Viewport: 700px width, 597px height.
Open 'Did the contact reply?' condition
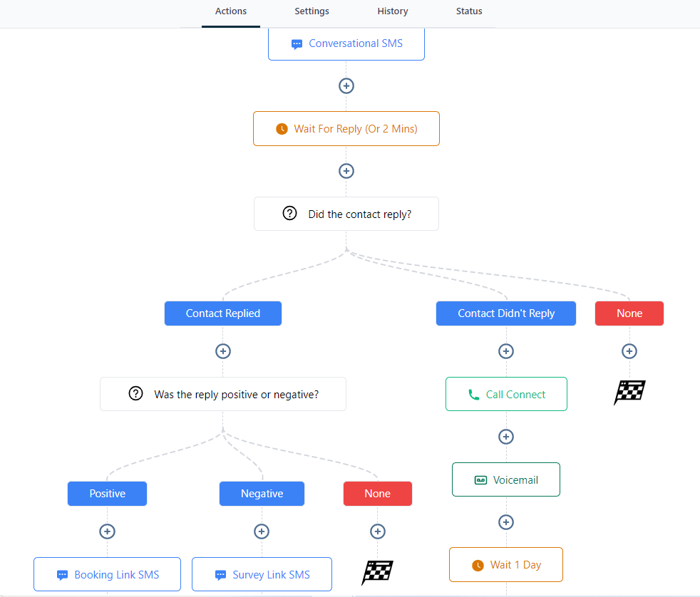coord(346,214)
